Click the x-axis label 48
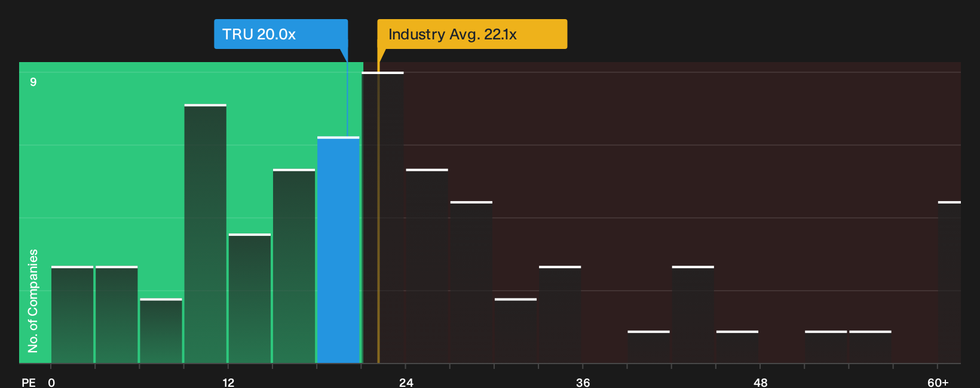 pos(760,382)
